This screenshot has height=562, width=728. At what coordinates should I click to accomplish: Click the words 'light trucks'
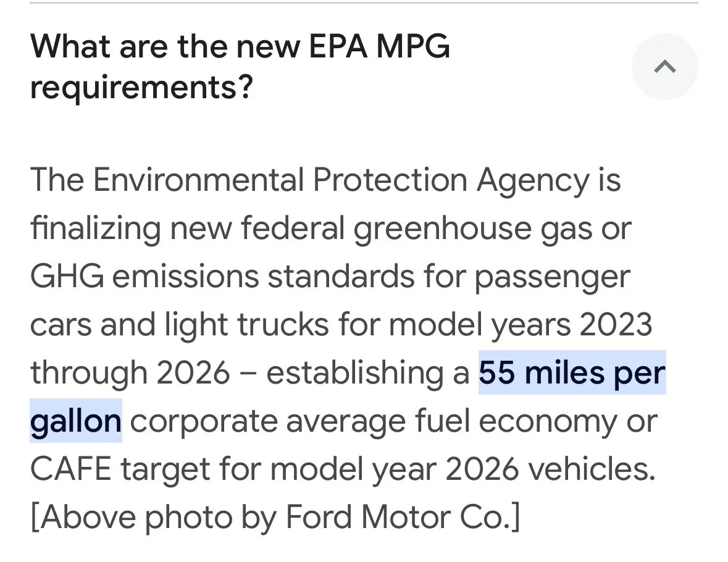click(247, 324)
